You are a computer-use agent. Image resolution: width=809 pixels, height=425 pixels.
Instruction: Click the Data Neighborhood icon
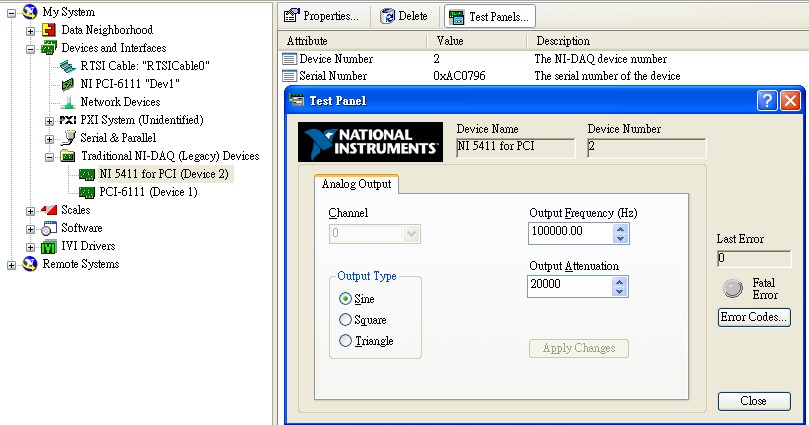tap(49, 30)
